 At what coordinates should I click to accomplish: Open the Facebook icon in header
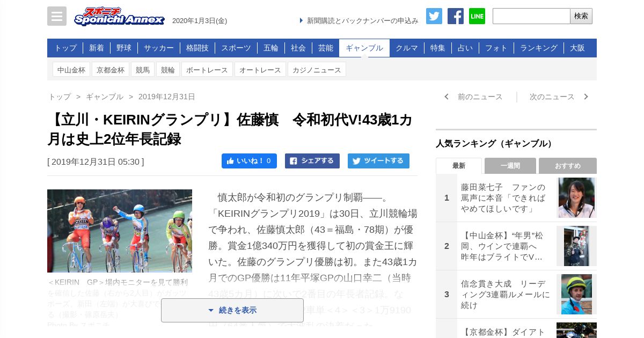tap(456, 16)
